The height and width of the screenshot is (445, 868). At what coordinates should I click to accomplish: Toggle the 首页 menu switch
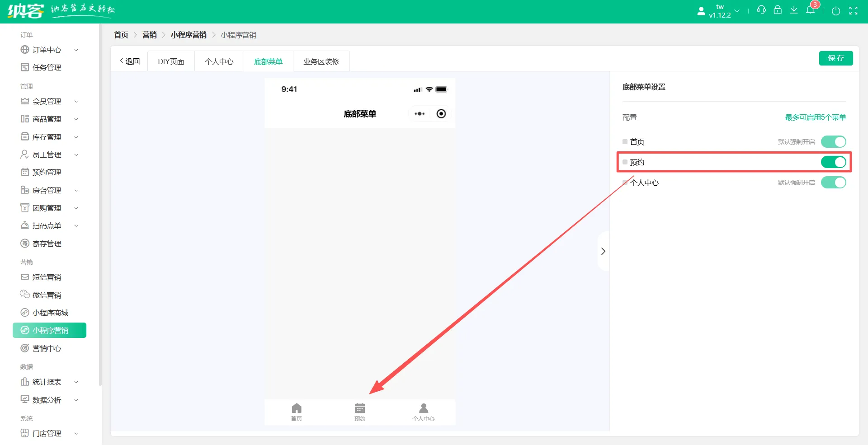coord(833,142)
